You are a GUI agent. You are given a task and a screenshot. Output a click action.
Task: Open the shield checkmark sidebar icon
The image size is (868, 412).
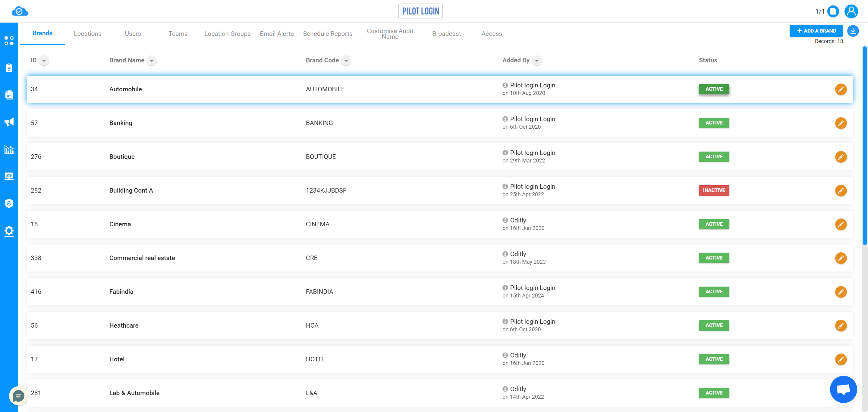9,203
